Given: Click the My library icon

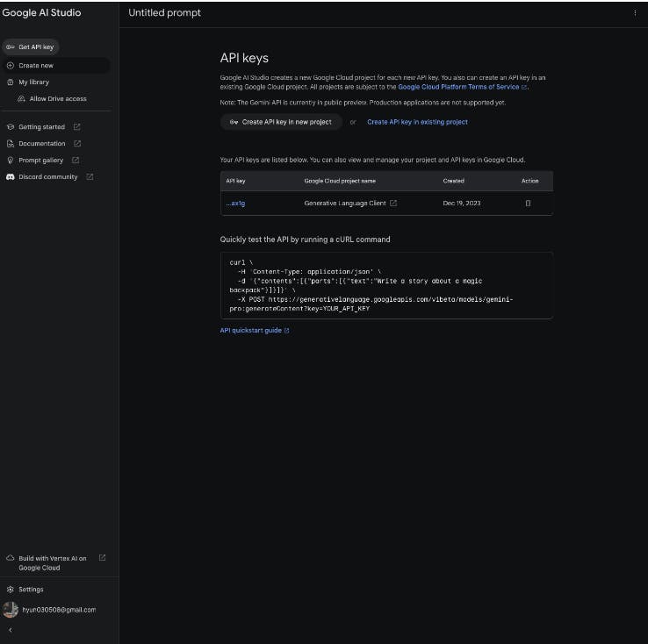Looking at the screenshot, I should click(11, 82).
